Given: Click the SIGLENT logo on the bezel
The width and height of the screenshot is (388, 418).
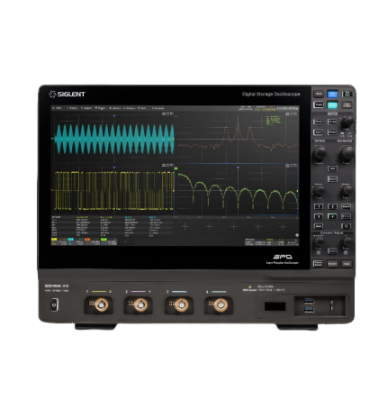Looking at the screenshot, I should click(67, 94).
